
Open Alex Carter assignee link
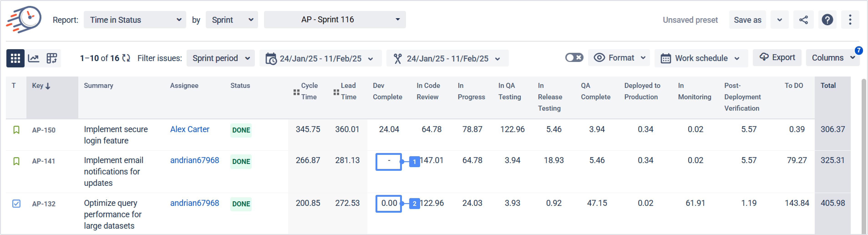[x=190, y=129]
